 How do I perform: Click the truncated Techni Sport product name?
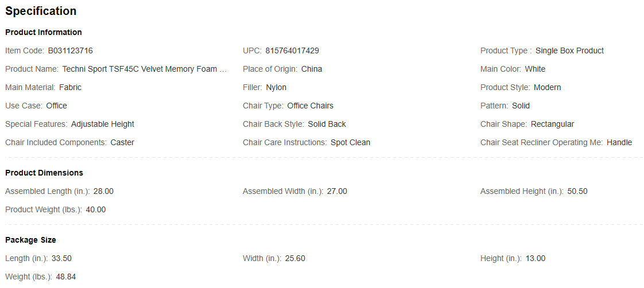[145, 69]
